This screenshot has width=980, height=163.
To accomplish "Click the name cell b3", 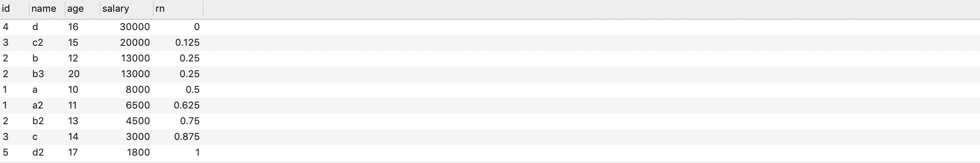I will [x=47, y=74].
